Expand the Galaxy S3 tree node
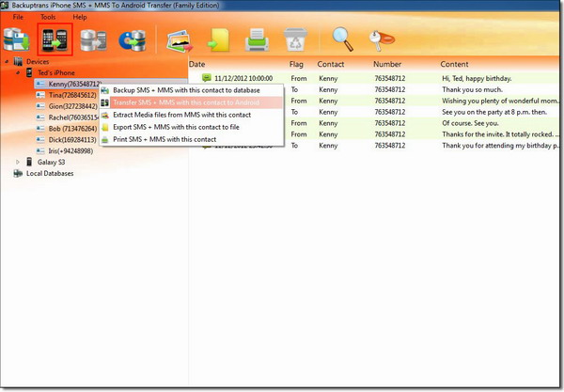The image size is (564, 392). pos(18,163)
